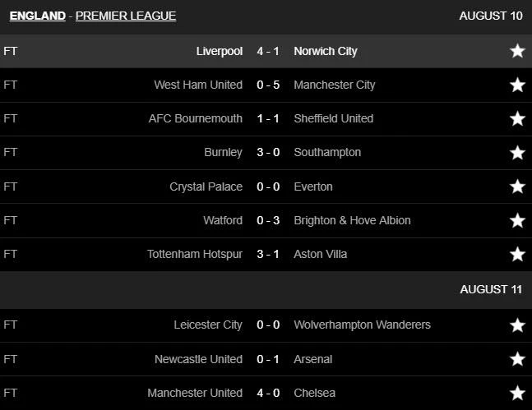Star the Newcastle United vs Arsenal match
532x410 pixels.
coord(517,359)
